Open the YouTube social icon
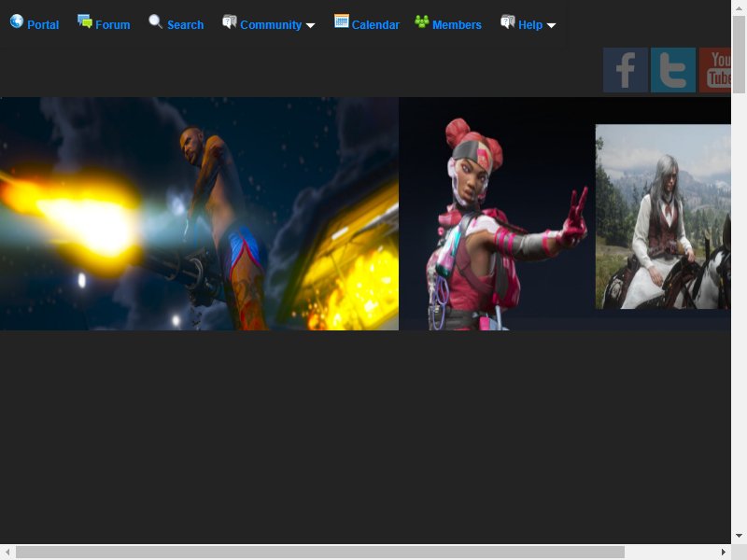This screenshot has height=560, width=747. click(x=715, y=70)
